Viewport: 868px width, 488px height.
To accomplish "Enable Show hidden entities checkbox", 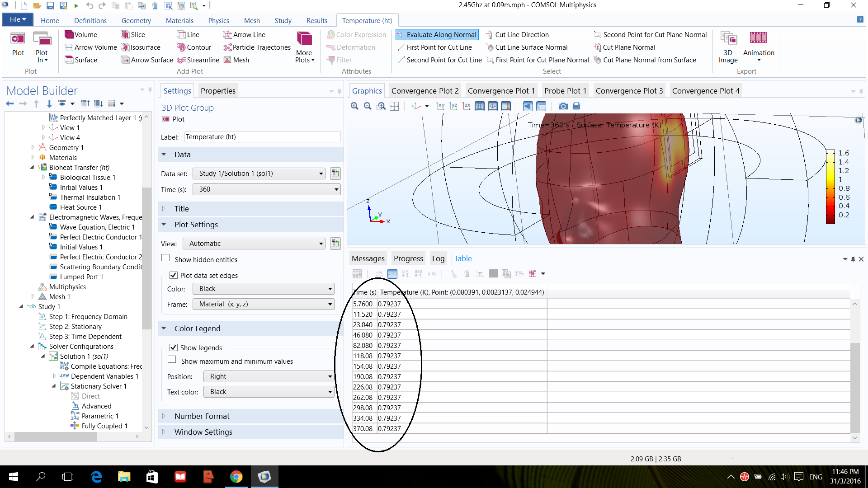I will tap(166, 258).
